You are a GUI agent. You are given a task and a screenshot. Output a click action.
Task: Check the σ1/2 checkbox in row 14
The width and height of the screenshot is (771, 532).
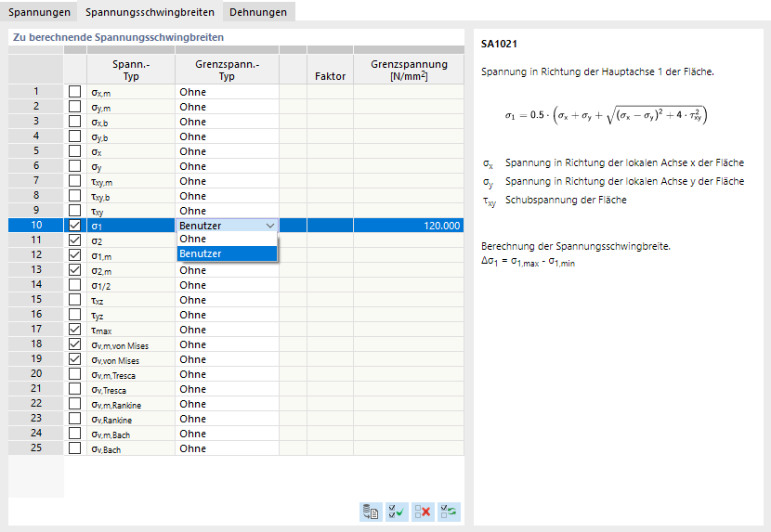[74, 285]
